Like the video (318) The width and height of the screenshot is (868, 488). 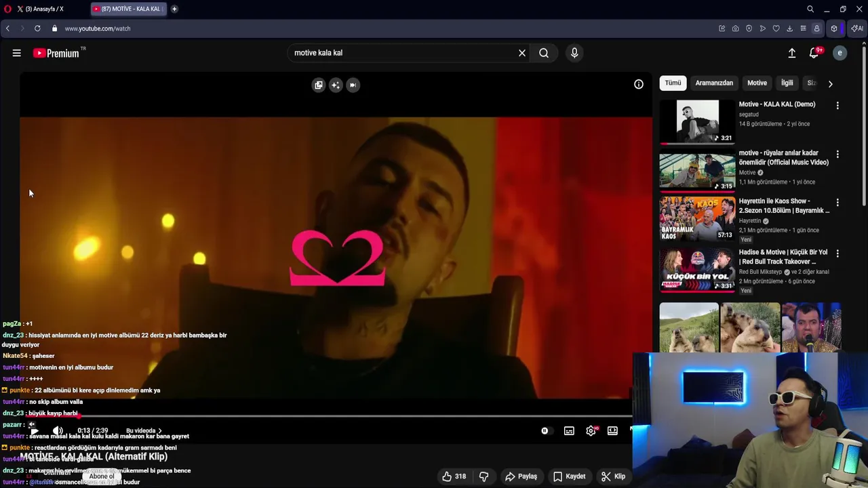click(x=454, y=476)
